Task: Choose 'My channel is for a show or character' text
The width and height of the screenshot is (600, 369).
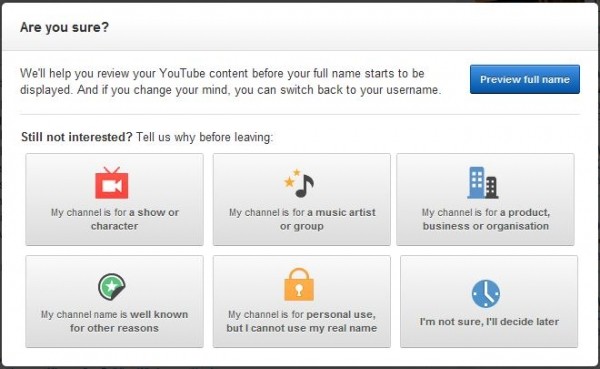Action: coord(114,219)
